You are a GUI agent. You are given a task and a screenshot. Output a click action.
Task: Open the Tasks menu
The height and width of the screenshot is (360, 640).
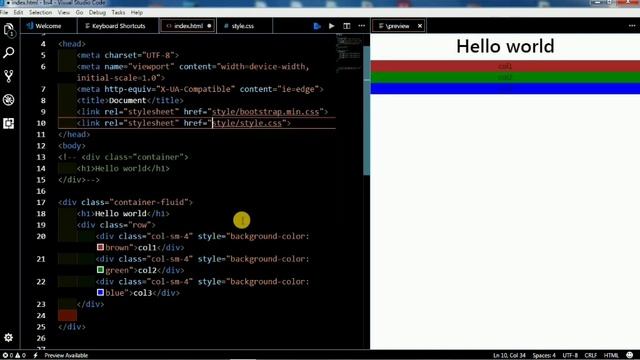coord(118,13)
